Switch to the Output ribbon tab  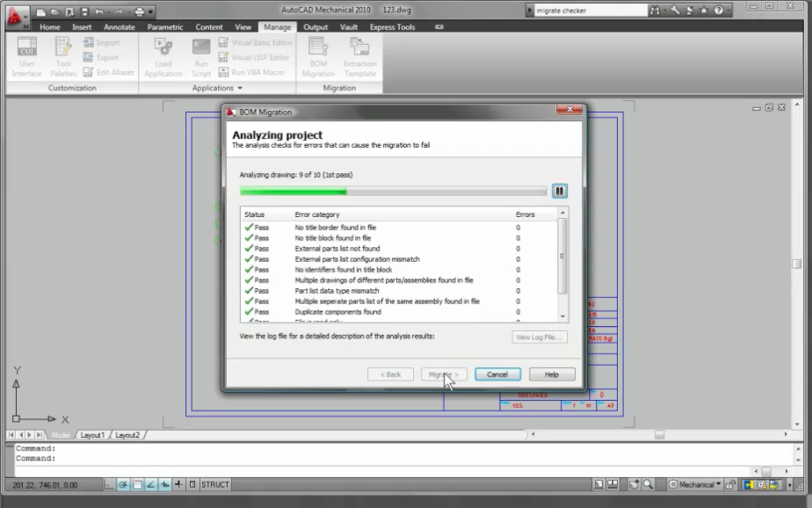point(315,27)
